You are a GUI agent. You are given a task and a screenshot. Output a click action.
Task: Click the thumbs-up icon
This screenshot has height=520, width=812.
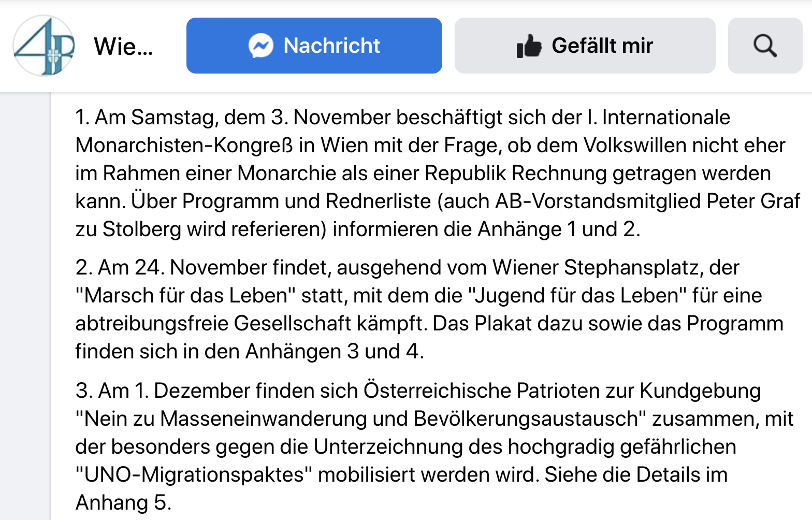(529, 46)
